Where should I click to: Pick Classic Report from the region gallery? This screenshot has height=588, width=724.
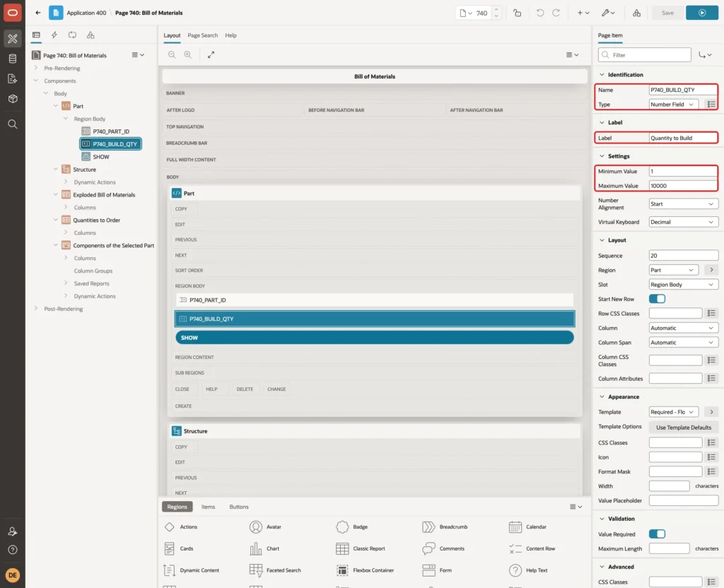pyautogui.click(x=360, y=548)
